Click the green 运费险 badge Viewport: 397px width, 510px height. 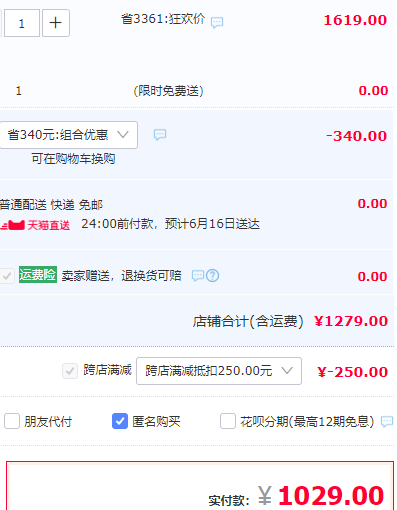38,275
